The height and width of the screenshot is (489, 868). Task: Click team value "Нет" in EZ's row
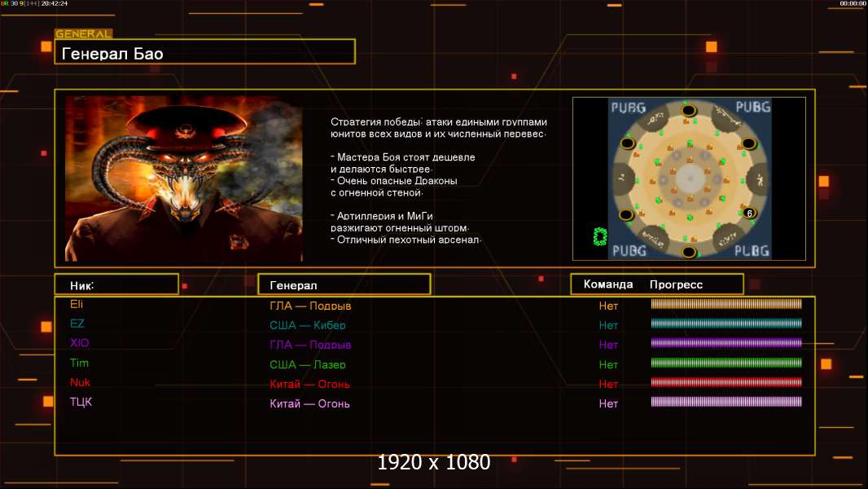607,325
